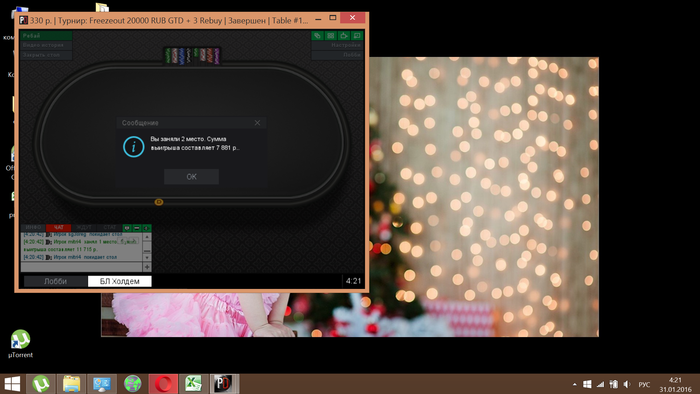Open Видео история

[x=46, y=45]
